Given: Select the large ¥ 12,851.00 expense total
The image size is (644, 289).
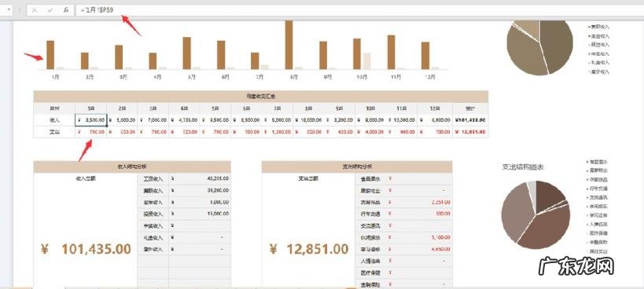Looking at the screenshot, I should click(x=309, y=249).
